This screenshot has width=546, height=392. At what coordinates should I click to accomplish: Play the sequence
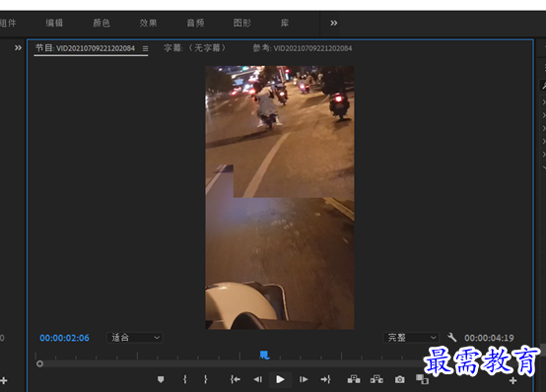point(280,379)
